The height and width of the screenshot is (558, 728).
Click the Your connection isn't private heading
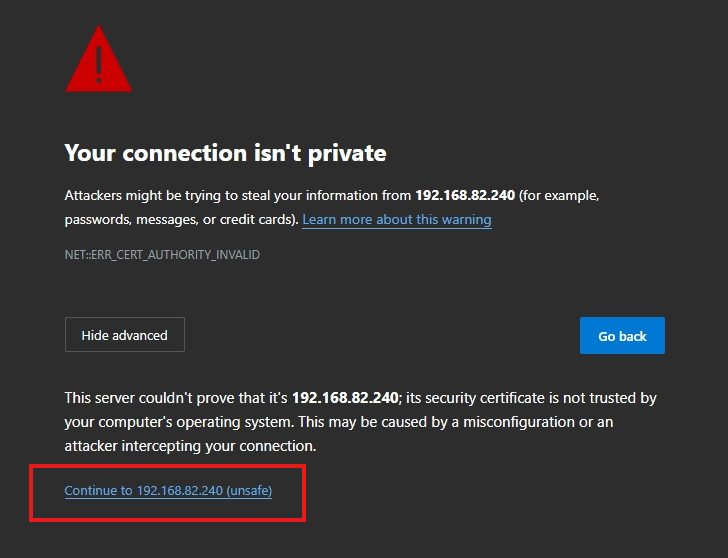point(225,153)
